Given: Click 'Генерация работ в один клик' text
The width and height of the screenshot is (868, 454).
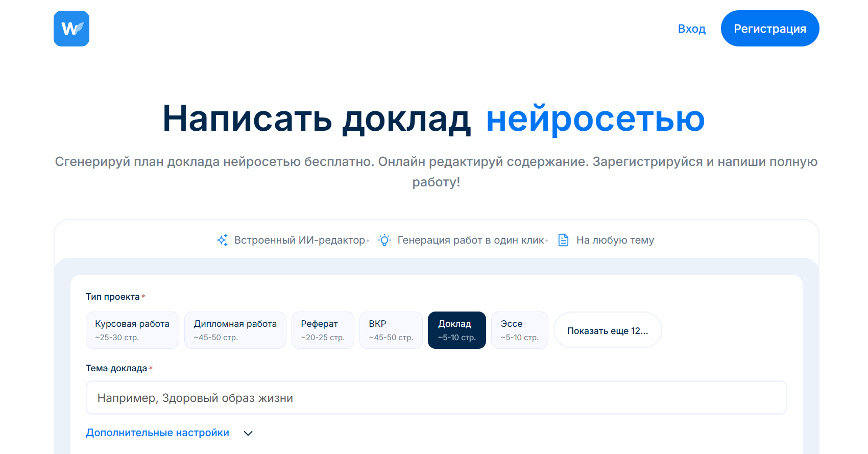Looking at the screenshot, I should (x=471, y=240).
